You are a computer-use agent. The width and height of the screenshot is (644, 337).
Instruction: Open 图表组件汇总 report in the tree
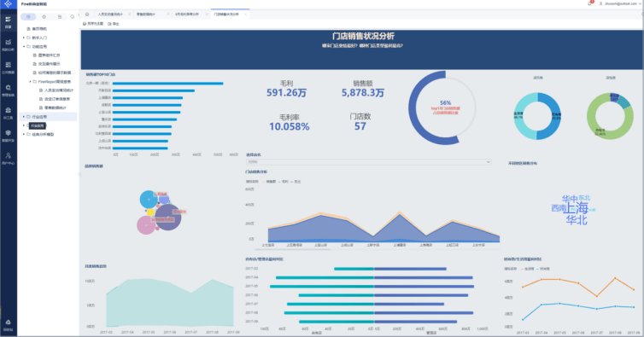[49, 55]
